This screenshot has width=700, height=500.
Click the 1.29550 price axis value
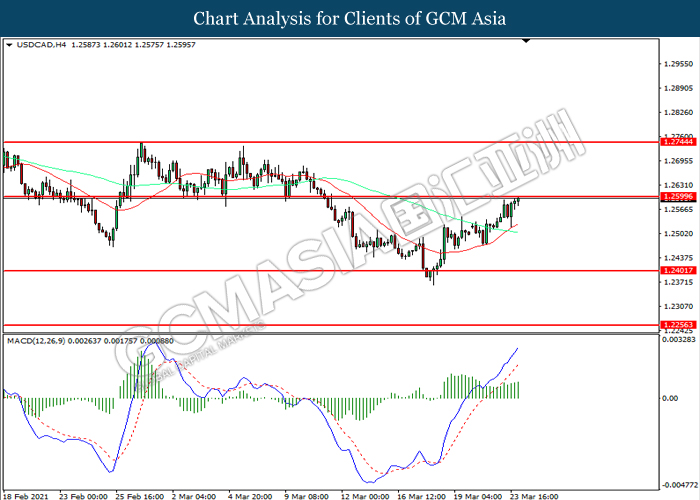(x=679, y=64)
